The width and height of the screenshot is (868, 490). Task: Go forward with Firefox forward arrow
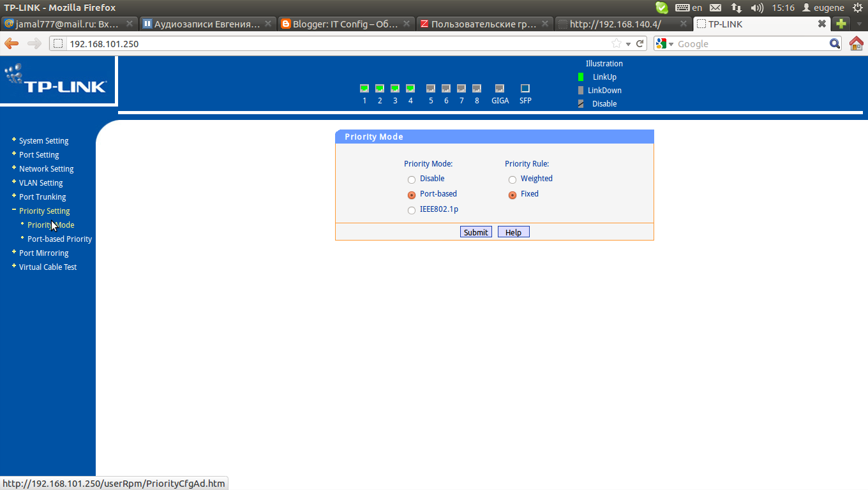click(34, 43)
